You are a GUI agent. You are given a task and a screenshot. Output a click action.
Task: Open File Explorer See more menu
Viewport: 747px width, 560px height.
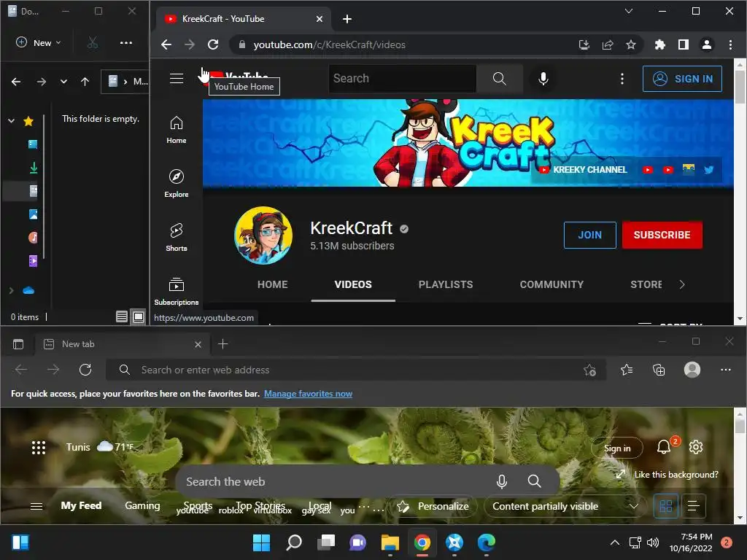coord(125,43)
